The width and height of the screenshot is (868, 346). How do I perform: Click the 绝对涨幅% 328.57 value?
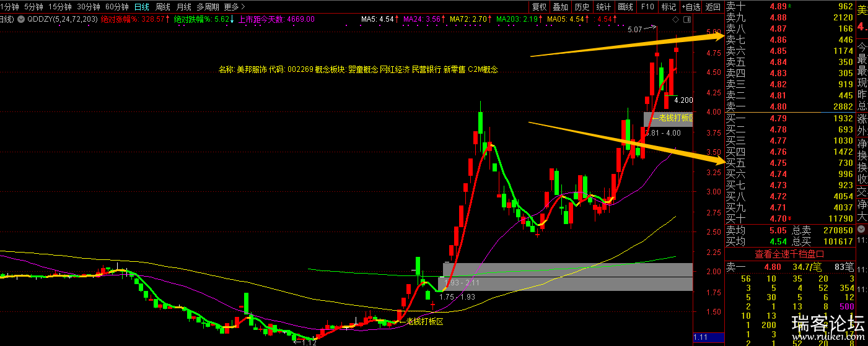(136, 19)
